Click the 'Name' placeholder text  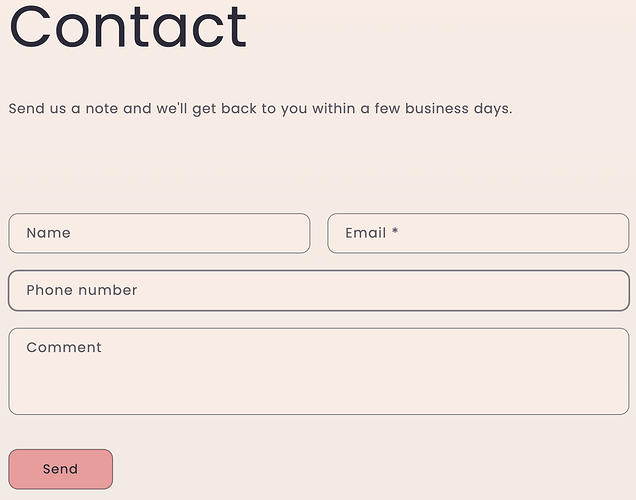(x=49, y=233)
